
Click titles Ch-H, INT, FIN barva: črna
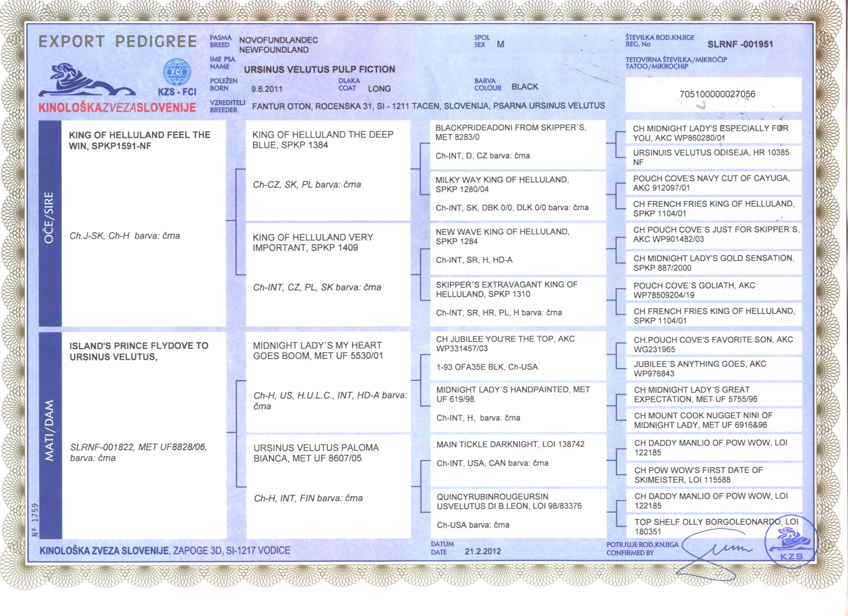click(x=308, y=498)
